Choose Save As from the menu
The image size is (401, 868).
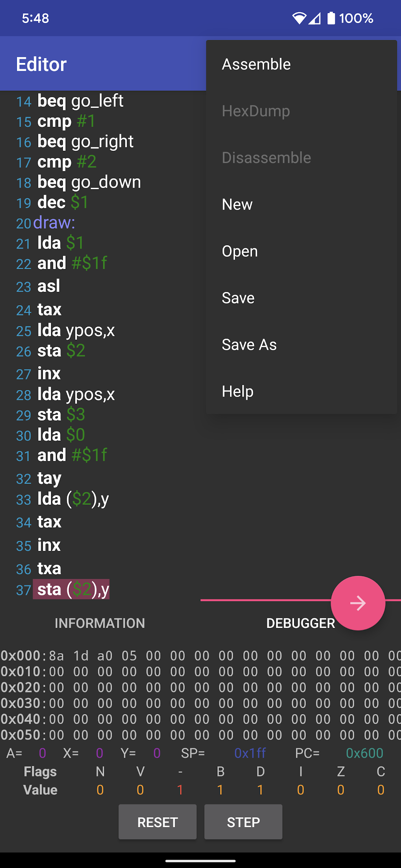249,345
